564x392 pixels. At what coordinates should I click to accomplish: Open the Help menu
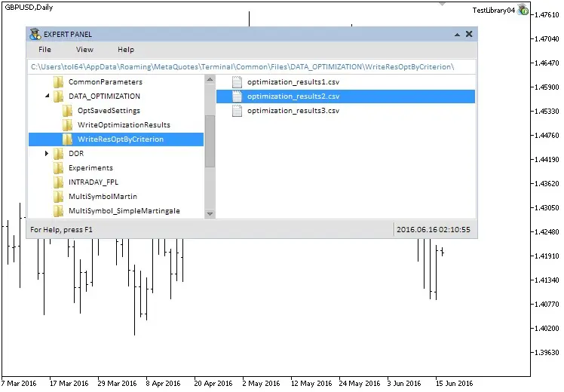click(126, 50)
